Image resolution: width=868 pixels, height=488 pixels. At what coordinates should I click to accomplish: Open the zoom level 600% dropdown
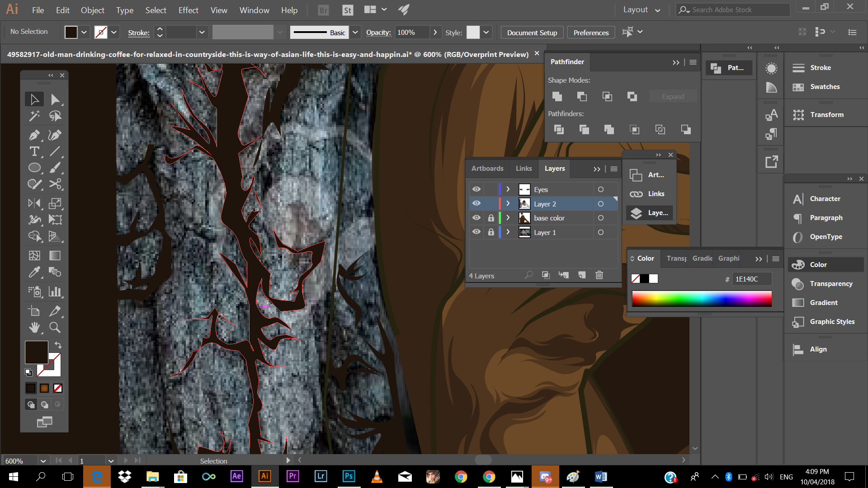point(43,461)
